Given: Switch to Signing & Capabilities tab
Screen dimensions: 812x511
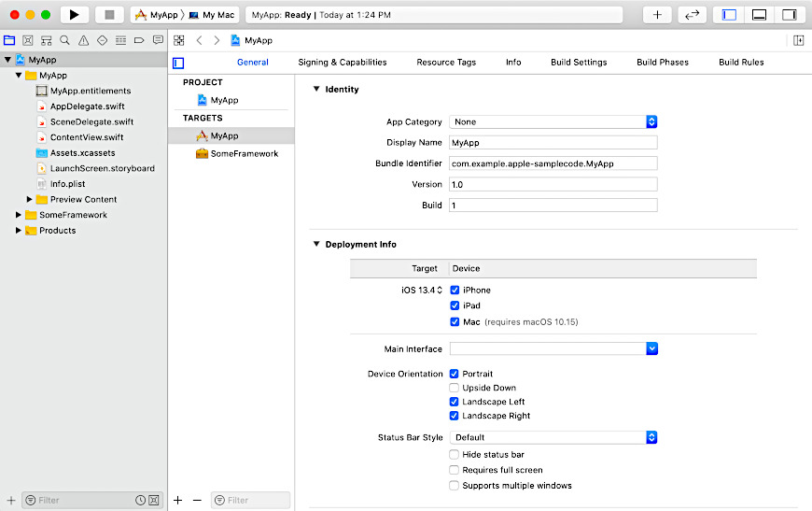Looking at the screenshot, I should tap(343, 63).
